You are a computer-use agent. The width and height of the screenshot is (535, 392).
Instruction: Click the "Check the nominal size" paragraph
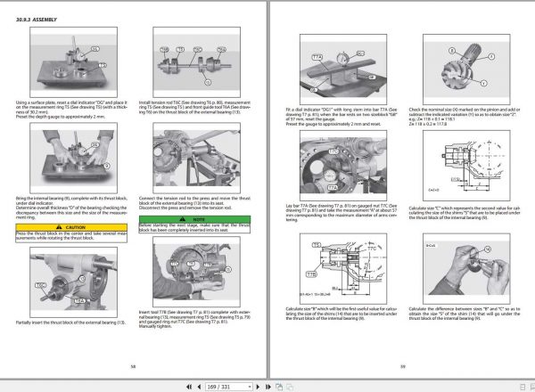click(x=465, y=117)
